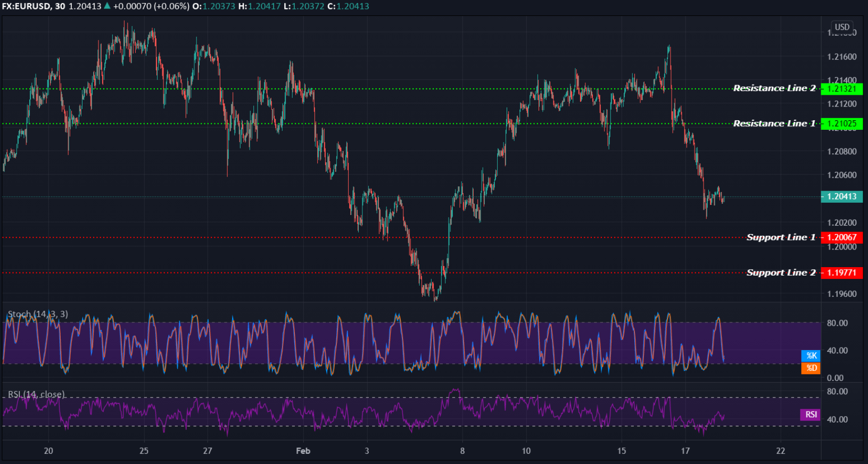Open the Stoch (14, 3, 3) indicator legend
This screenshot has width=868, height=464.
tap(38, 314)
